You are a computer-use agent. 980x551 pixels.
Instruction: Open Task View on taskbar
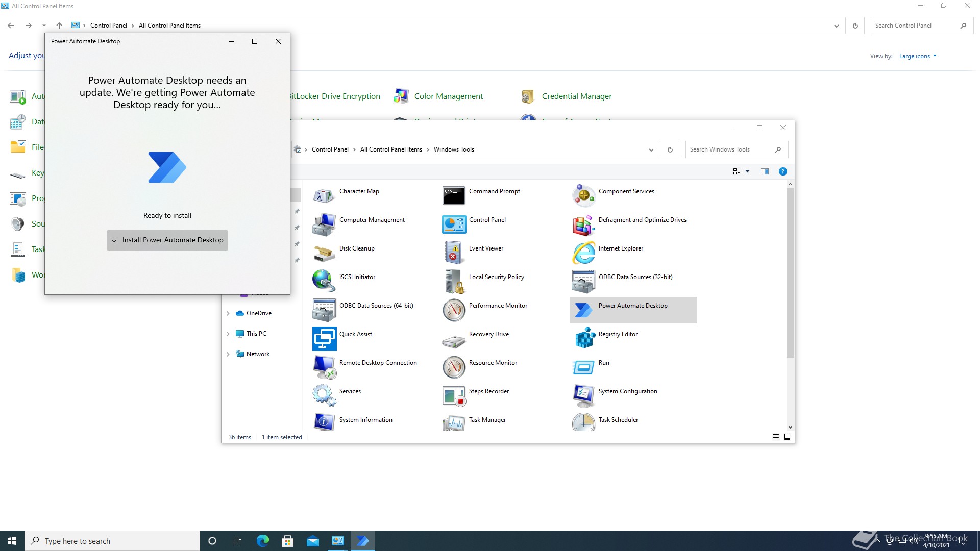[x=237, y=541]
